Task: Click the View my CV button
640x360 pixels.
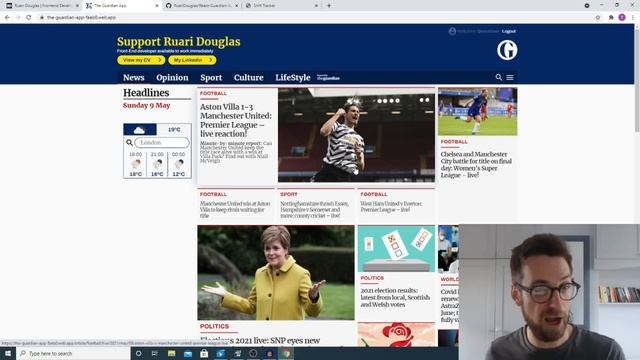Action: click(x=141, y=60)
